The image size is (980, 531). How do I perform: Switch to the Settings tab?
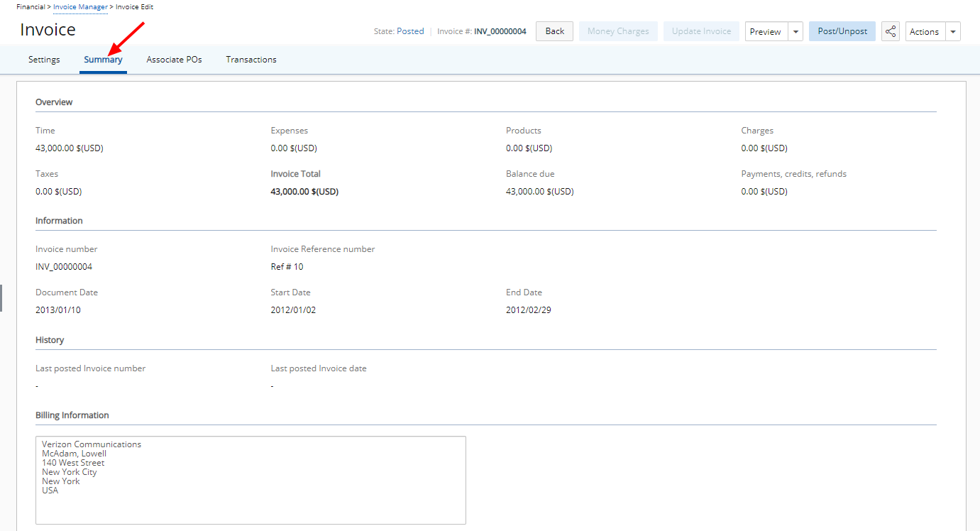point(44,60)
